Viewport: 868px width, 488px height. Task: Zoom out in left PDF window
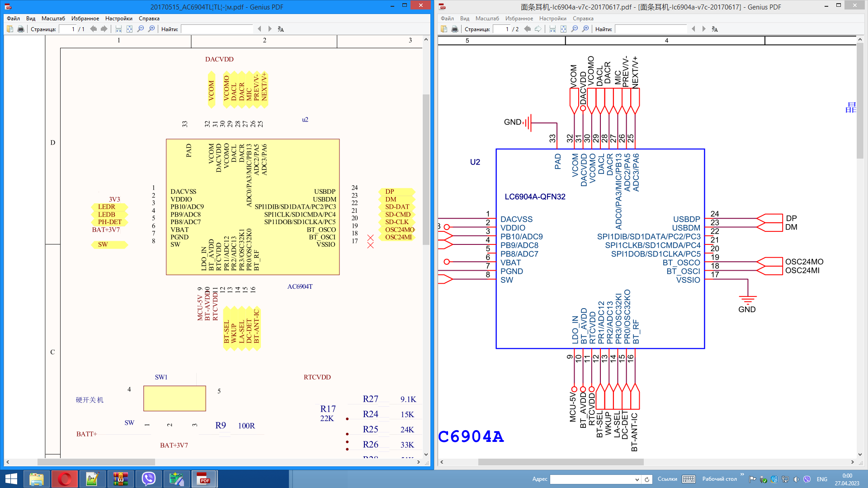[x=141, y=29]
